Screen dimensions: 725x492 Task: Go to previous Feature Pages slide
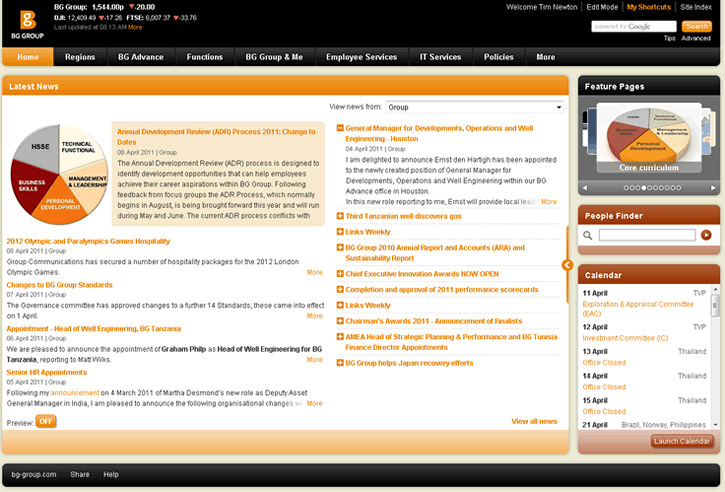tap(585, 188)
